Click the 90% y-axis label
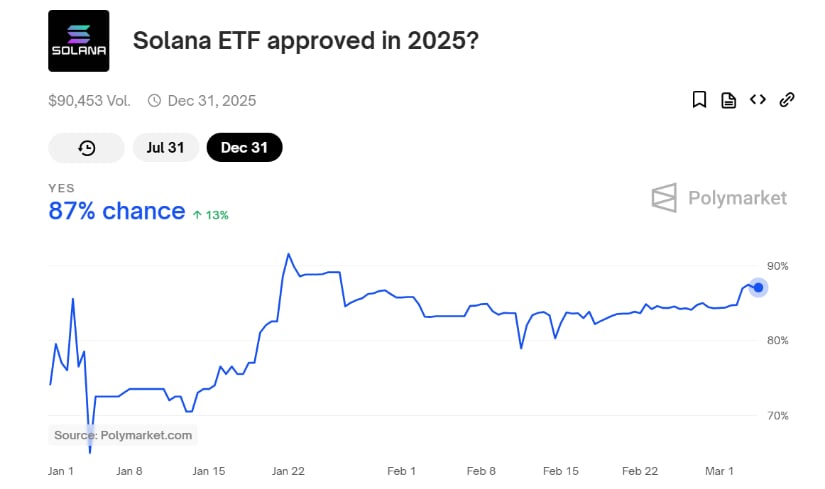Image resolution: width=825 pixels, height=489 pixels. (x=777, y=266)
